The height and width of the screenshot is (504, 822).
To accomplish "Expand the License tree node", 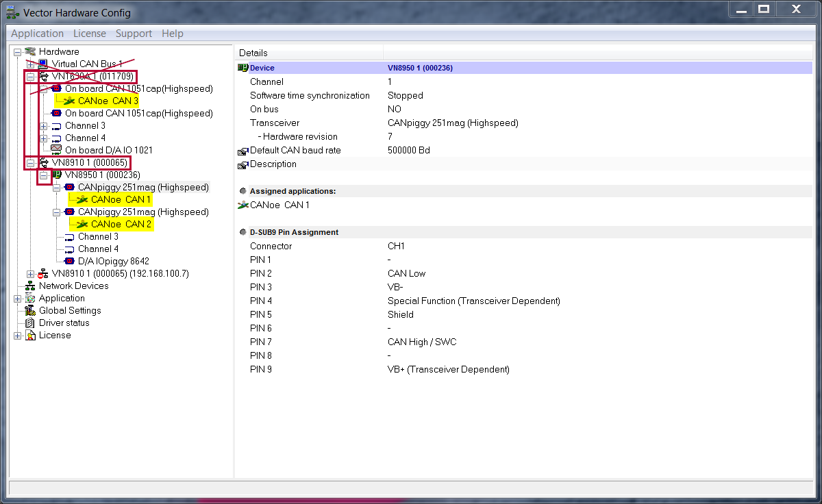I will (x=18, y=336).
